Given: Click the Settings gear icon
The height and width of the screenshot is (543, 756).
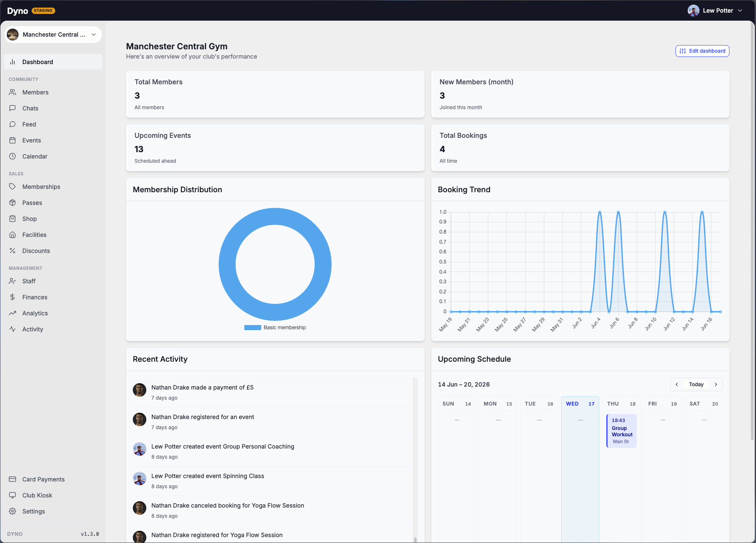Looking at the screenshot, I should tap(13, 511).
